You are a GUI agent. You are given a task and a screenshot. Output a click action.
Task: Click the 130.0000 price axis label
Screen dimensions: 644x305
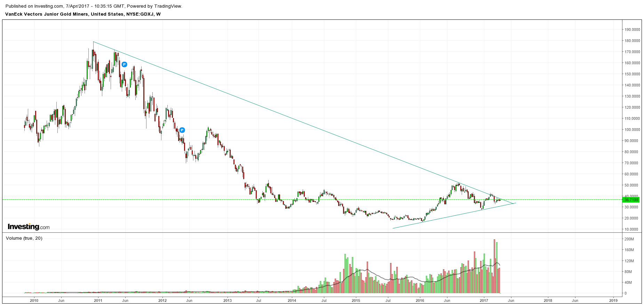(632, 96)
